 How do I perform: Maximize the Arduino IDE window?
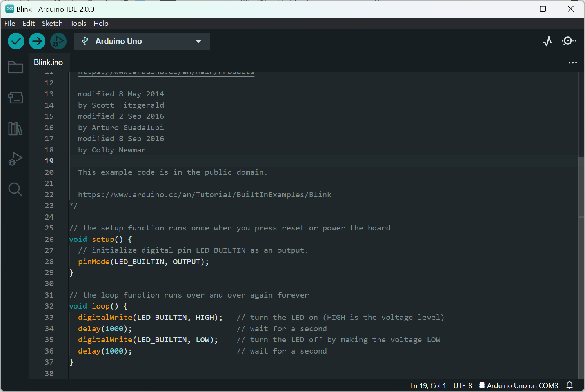(x=543, y=9)
